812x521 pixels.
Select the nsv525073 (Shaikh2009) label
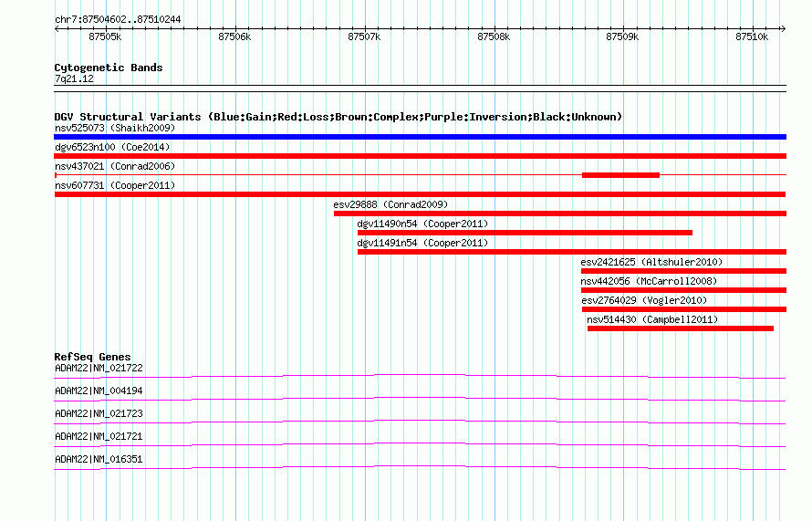pyautogui.click(x=115, y=128)
